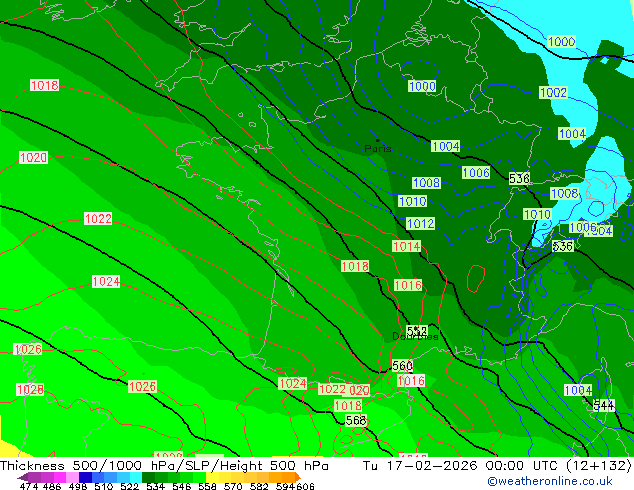Pick the darkest green legend swatch above 534
The height and width of the screenshot is (490, 634).
pyautogui.click(x=148, y=477)
